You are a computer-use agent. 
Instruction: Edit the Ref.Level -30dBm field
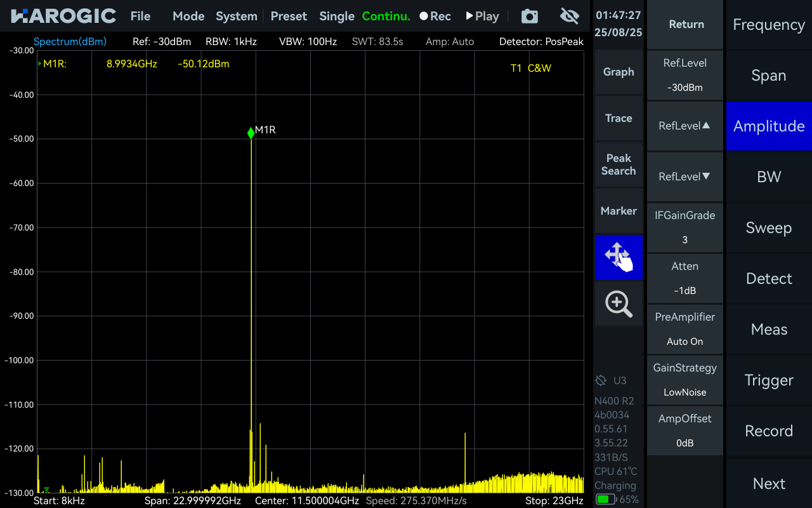click(685, 75)
